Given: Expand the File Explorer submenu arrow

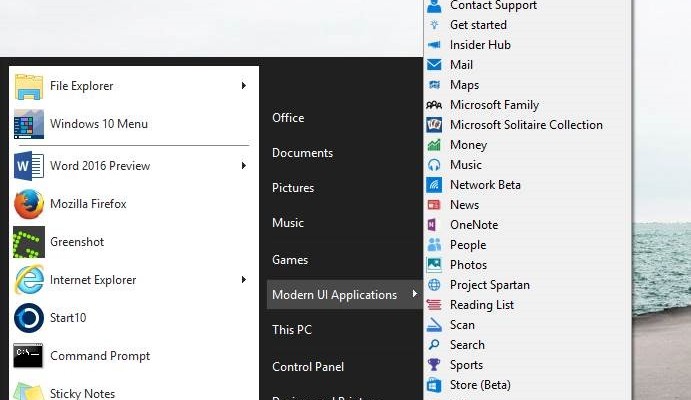Looking at the screenshot, I should tap(244, 86).
